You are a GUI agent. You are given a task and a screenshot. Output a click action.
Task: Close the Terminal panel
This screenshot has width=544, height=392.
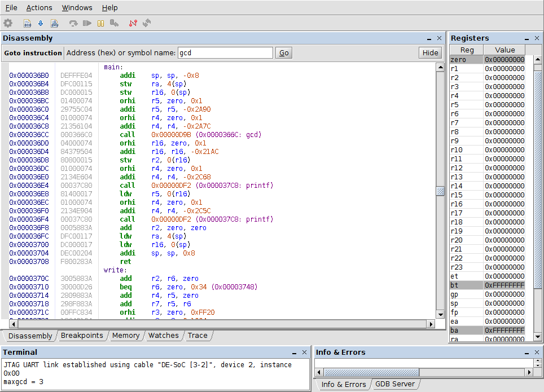coord(304,353)
